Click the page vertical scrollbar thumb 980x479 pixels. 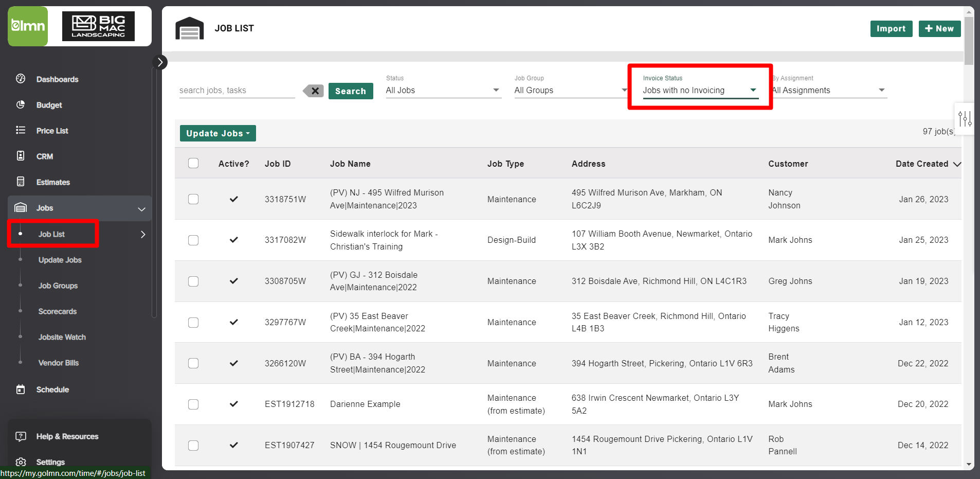[969, 40]
